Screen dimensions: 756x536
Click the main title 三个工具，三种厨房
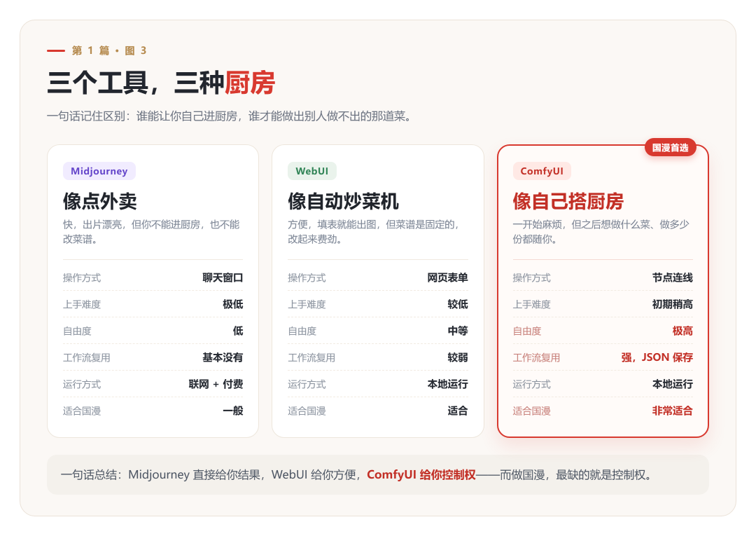tap(161, 83)
